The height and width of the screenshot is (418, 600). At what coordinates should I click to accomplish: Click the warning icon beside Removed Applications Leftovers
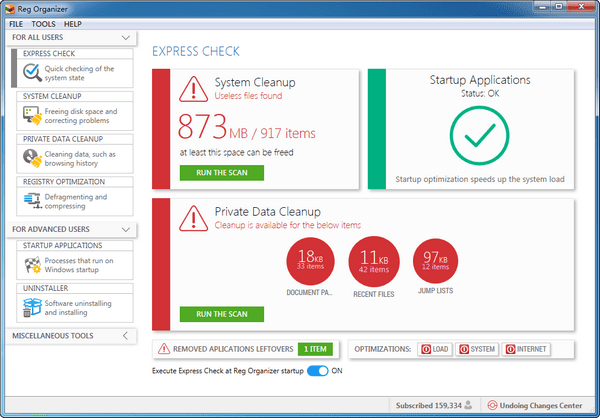pyautogui.click(x=164, y=349)
